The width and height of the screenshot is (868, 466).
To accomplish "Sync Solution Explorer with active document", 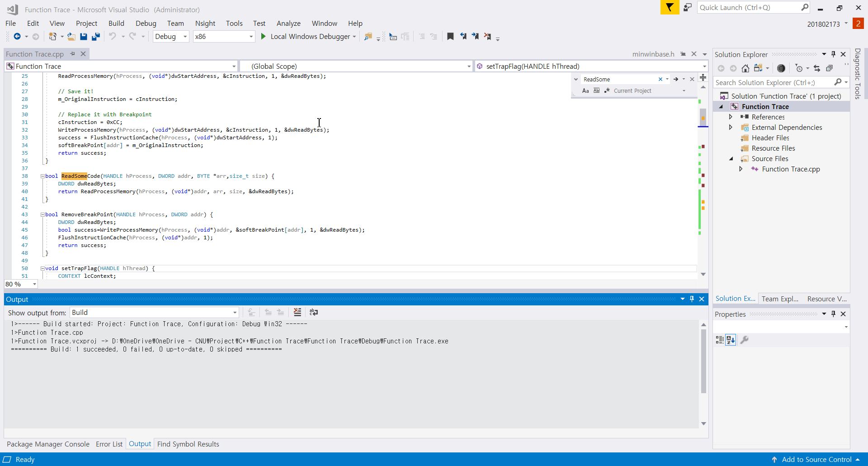I will pyautogui.click(x=817, y=68).
